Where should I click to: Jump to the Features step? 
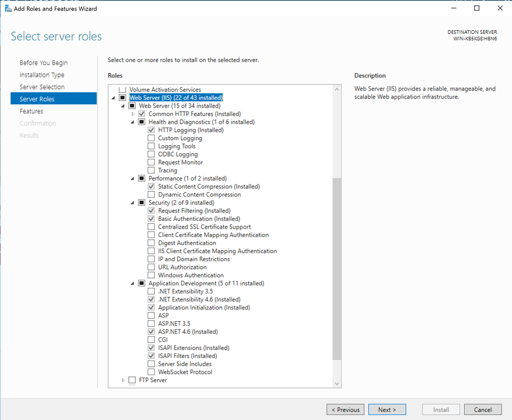click(31, 111)
